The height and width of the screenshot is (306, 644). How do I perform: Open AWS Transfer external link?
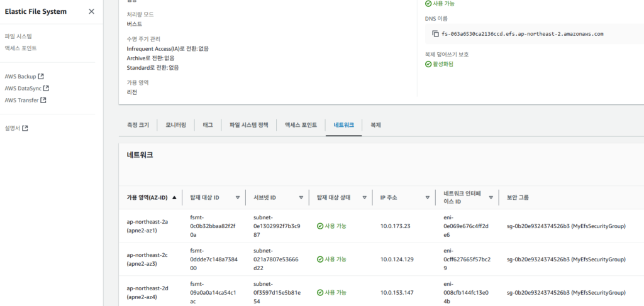(25, 100)
